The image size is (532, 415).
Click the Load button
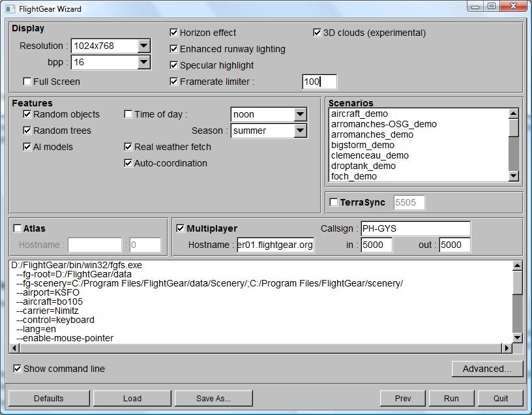pos(132,398)
